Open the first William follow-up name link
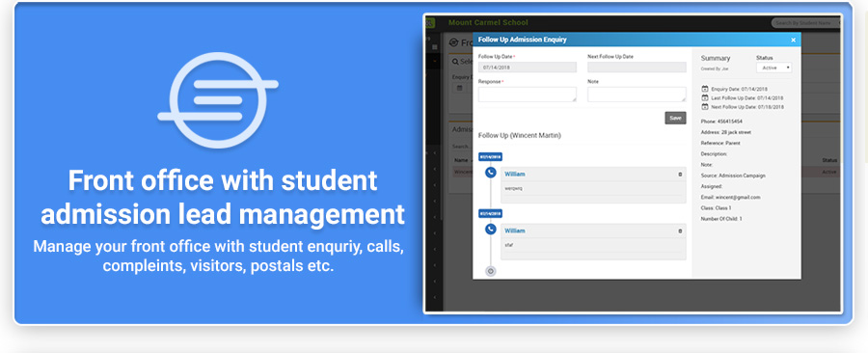 [515, 174]
